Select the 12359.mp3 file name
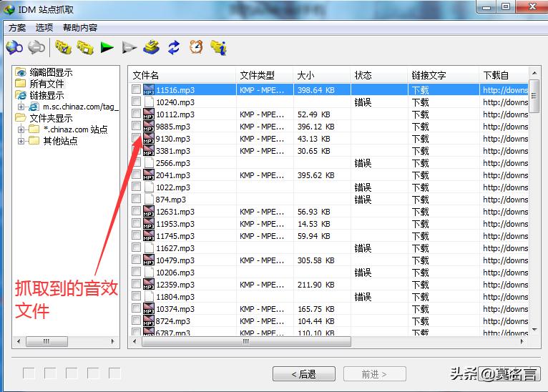Screen dimensions: 548x392 pos(175,285)
